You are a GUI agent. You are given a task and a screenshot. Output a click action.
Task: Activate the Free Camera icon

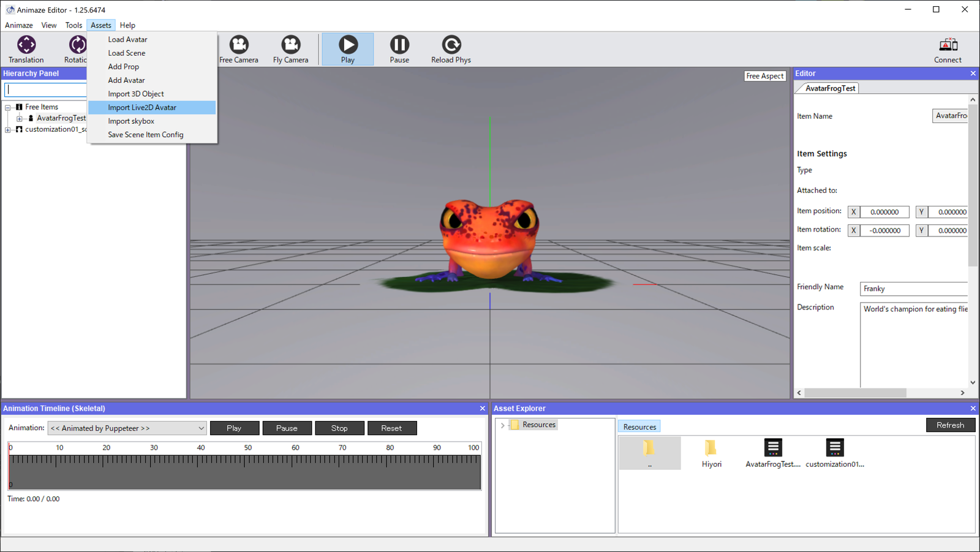click(239, 45)
